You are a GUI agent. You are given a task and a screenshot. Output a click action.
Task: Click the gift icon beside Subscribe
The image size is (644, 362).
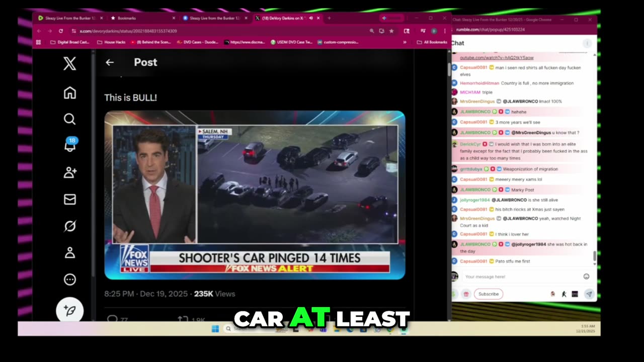[466, 294]
